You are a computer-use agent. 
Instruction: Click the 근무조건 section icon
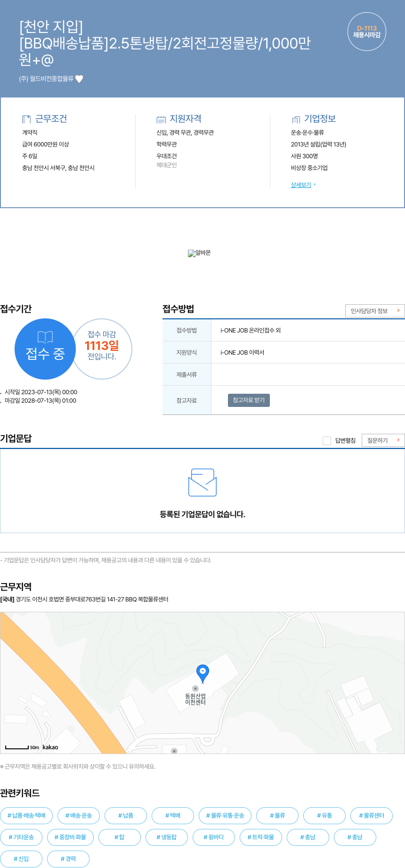tap(26, 119)
